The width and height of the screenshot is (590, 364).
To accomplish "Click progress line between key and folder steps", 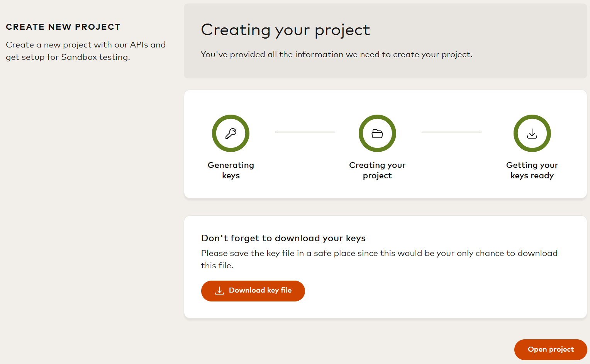I will point(305,132).
